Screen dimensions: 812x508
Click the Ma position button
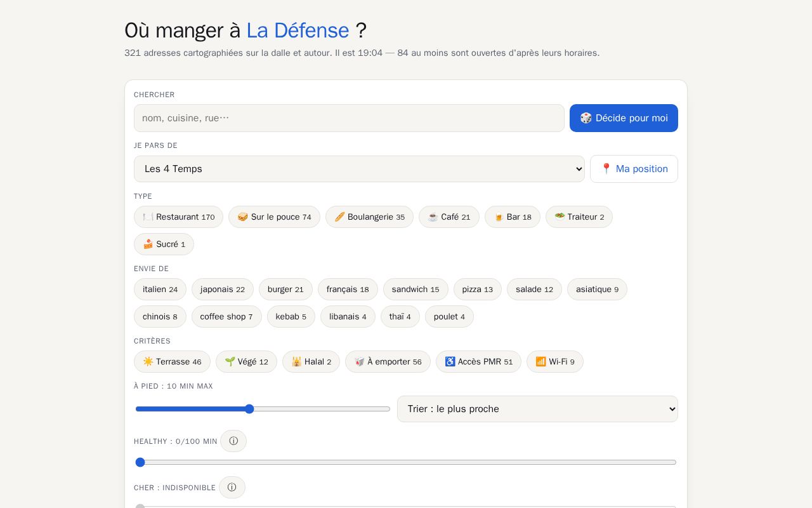634,169
